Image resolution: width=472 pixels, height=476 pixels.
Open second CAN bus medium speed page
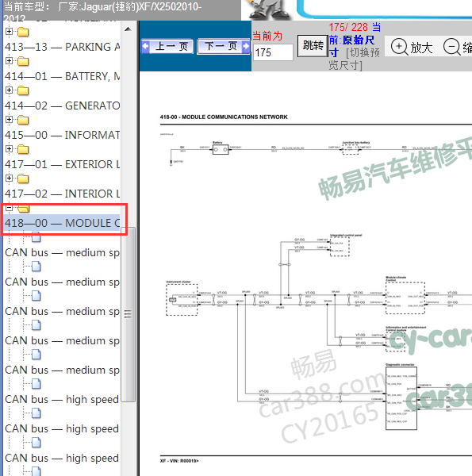(x=62, y=282)
